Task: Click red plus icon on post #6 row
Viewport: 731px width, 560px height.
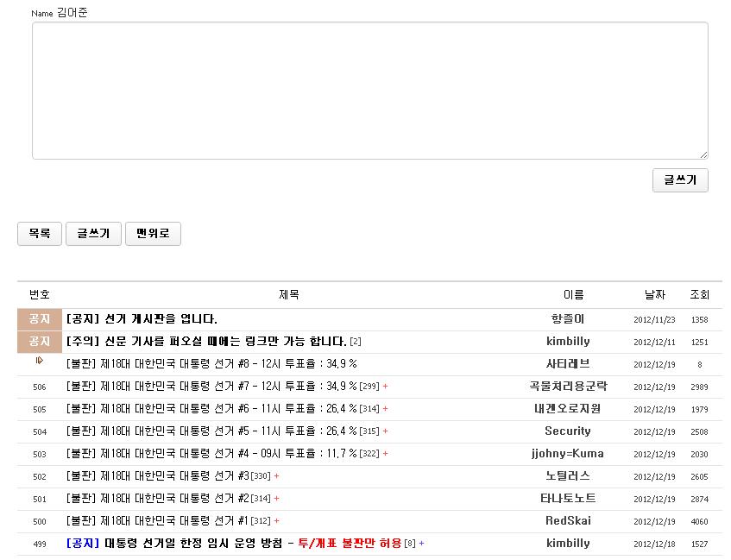Action: pos(385,408)
